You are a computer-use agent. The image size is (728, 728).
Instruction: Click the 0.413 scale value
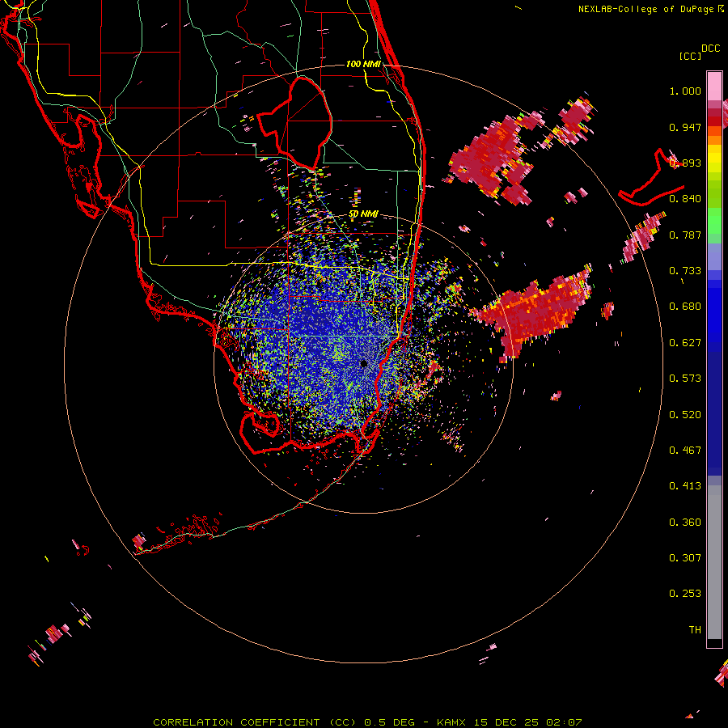point(685,486)
